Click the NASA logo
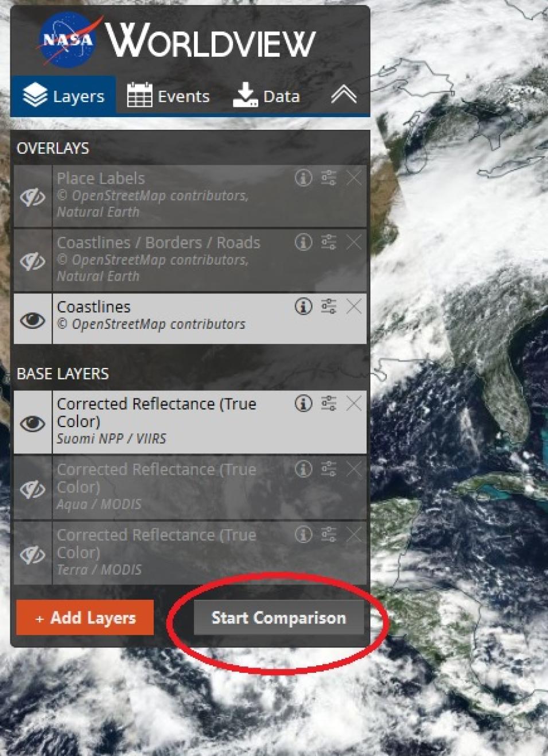 [70, 40]
